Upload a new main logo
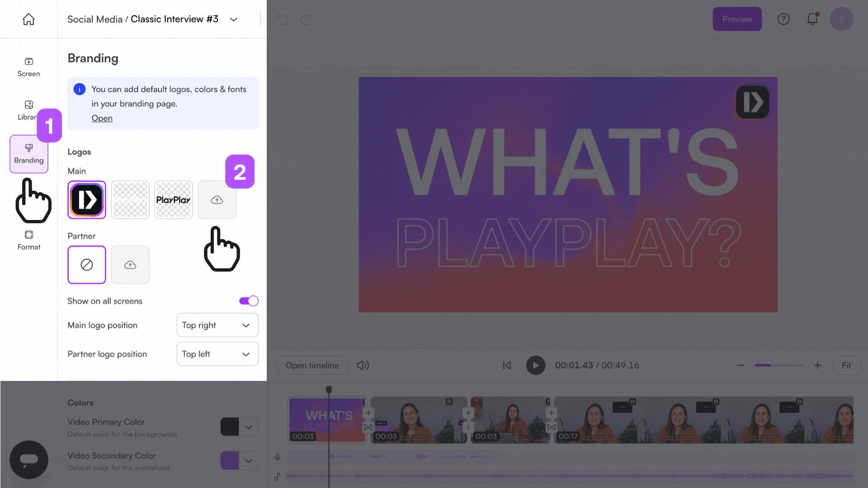The height and width of the screenshot is (488, 868). pos(217,200)
